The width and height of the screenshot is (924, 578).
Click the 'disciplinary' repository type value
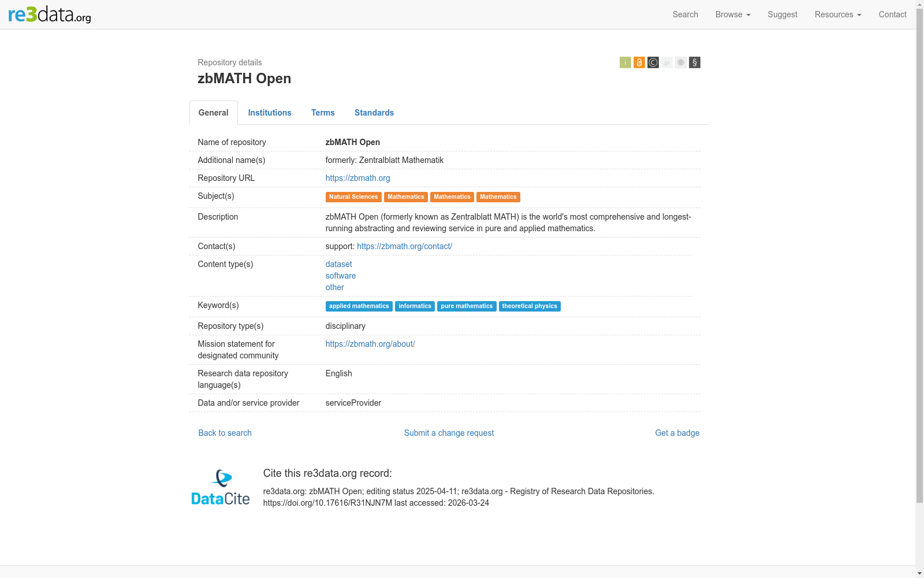click(x=345, y=326)
